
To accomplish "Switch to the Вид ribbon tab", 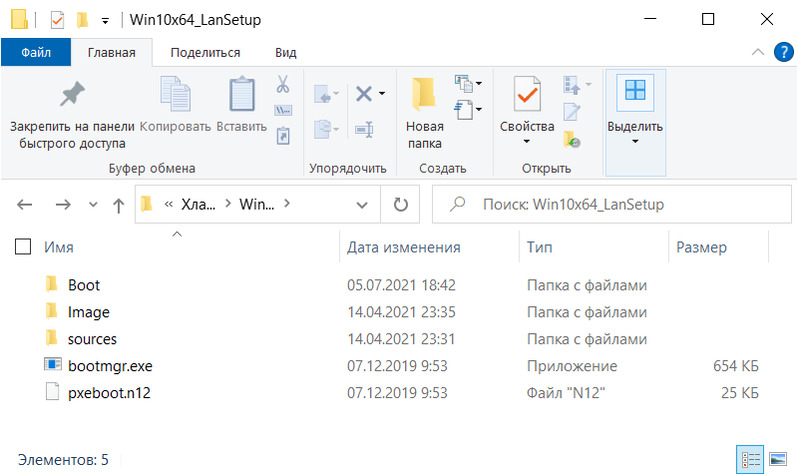I will pos(286,52).
